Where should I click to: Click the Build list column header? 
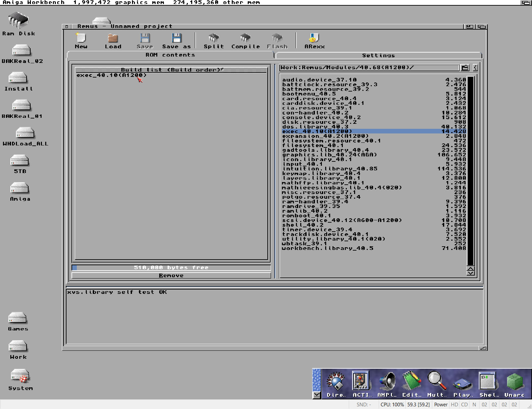point(171,70)
